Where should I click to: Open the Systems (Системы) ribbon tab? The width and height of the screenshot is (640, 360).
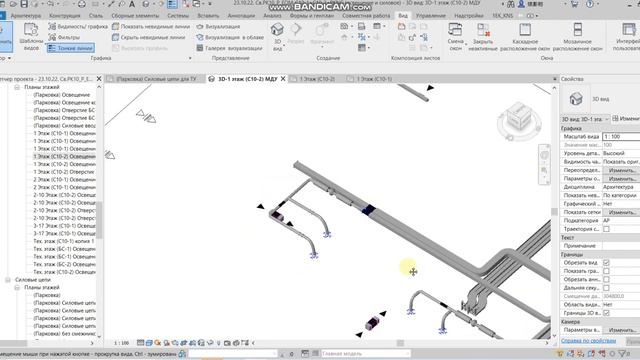[x=178, y=16]
